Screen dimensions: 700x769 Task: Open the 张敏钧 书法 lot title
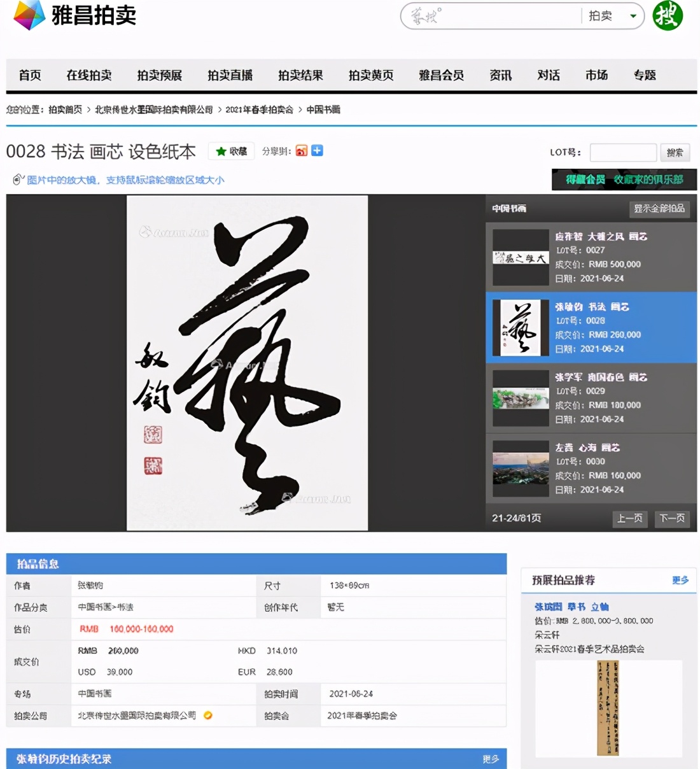[592, 307]
